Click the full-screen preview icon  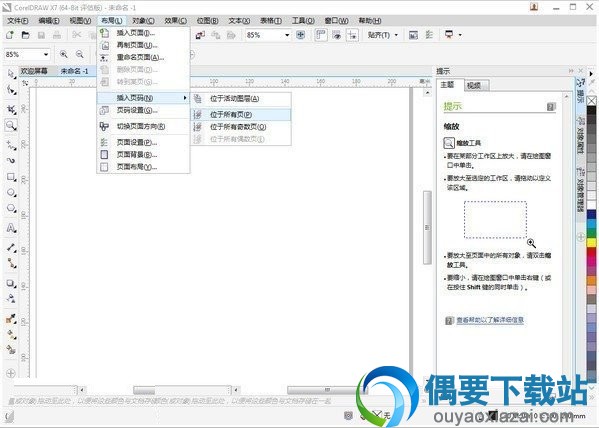point(301,35)
